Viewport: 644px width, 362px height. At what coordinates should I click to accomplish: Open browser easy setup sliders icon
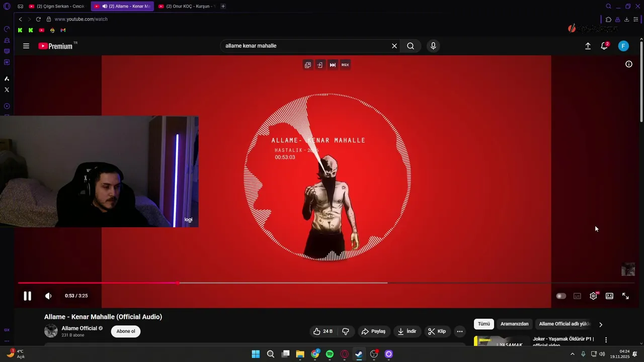[636, 20]
